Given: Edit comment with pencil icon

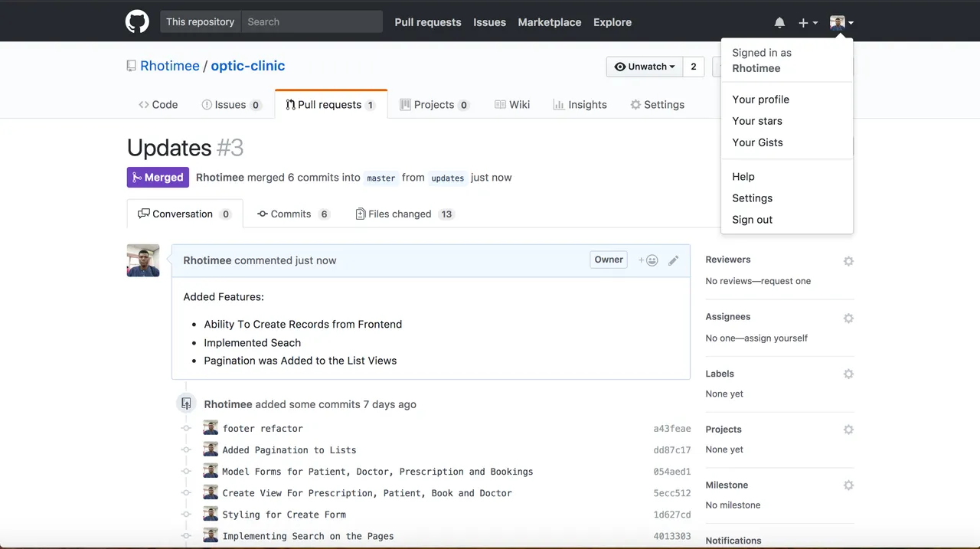Looking at the screenshot, I should pos(674,260).
